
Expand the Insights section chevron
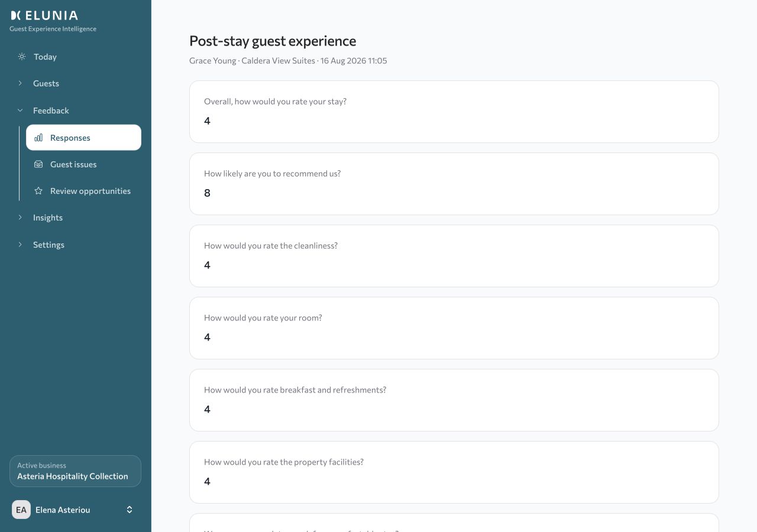coord(20,218)
